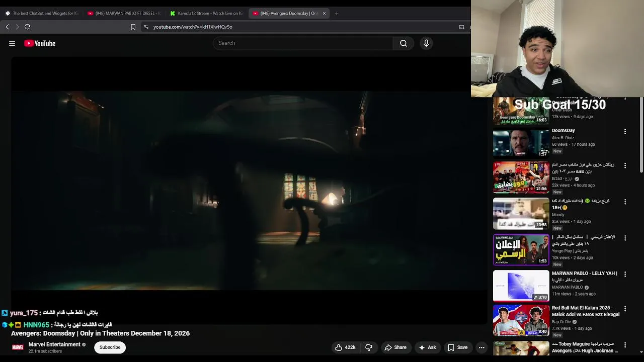Open Marvel Entertainment channel name link
The height and width of the screenshot is (362, 644).
pyautogui.click(x=54, y=344)
